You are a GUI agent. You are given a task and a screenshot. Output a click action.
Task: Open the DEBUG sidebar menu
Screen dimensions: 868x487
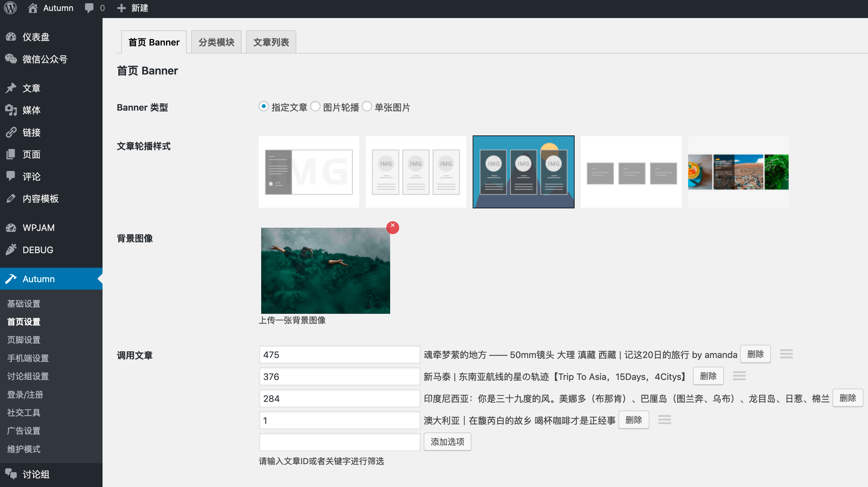tap(37, 250)
